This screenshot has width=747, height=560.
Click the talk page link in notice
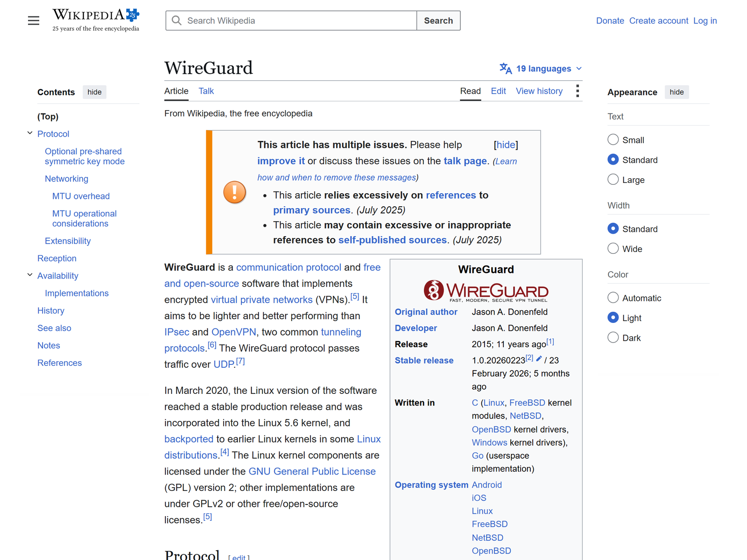pos(465,161)
